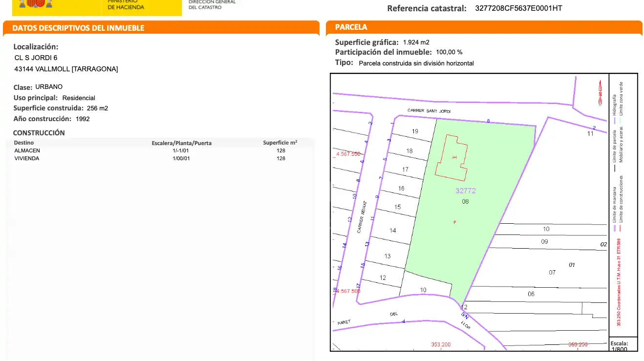
Task: Click the 'Localización:' label
Action: point(36,47)
